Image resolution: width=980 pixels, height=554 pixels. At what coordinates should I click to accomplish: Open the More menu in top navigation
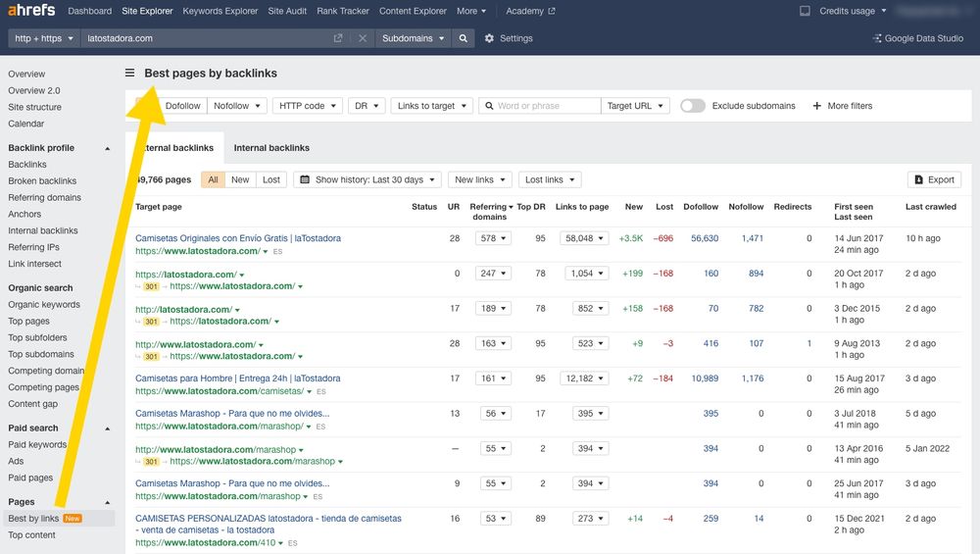click(471, 11)
